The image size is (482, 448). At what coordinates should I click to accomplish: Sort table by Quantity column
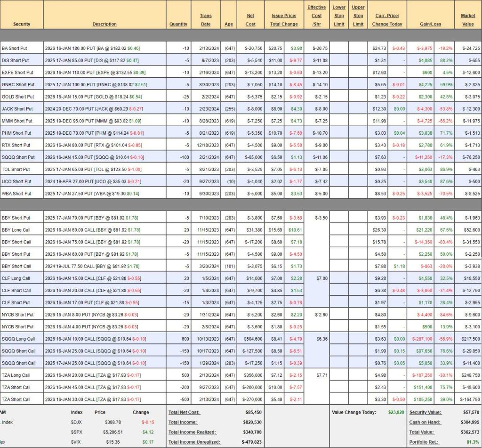click(178, 24)
